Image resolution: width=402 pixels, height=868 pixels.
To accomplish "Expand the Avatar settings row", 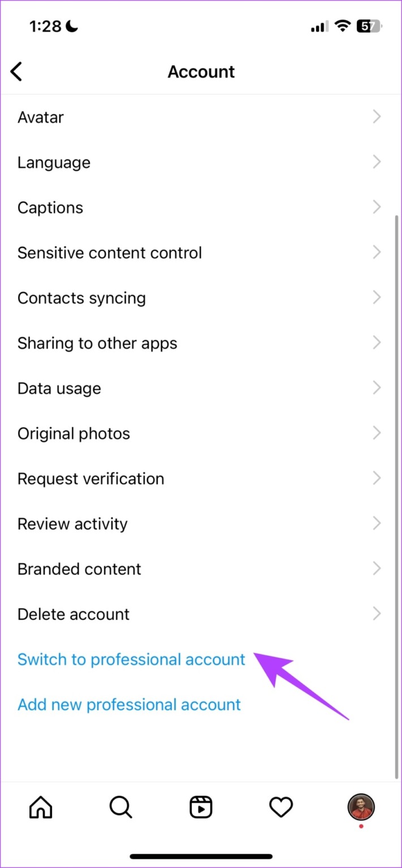I will pos(201,116).
